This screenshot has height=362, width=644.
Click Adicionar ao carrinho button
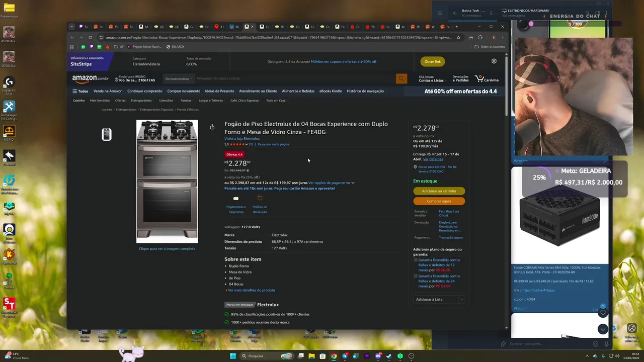click(439, 191)
